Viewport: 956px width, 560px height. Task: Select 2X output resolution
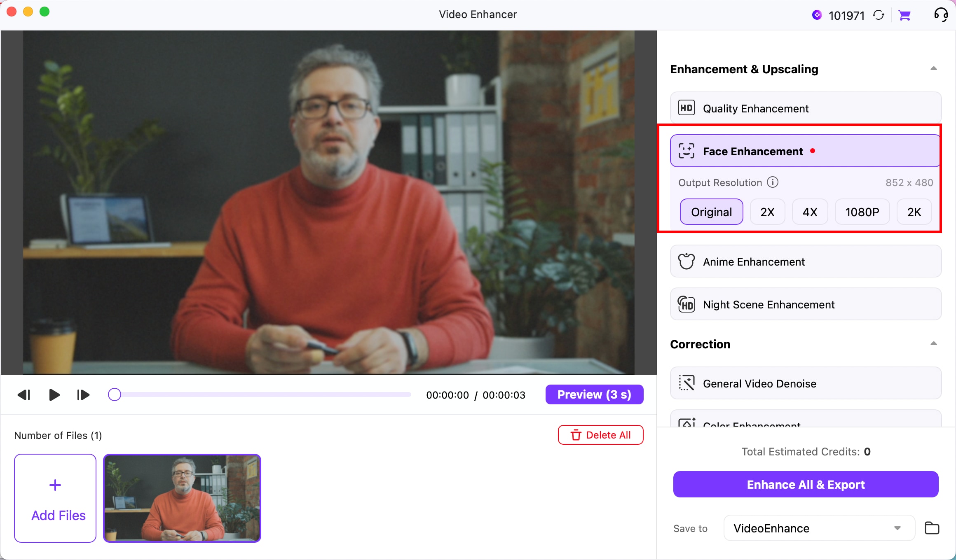pos(768,212)
